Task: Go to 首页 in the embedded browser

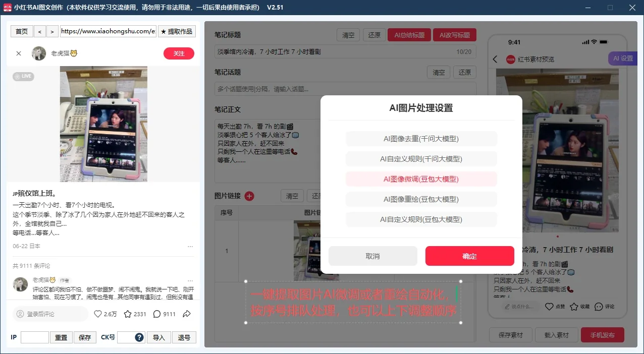Action: 22,31
